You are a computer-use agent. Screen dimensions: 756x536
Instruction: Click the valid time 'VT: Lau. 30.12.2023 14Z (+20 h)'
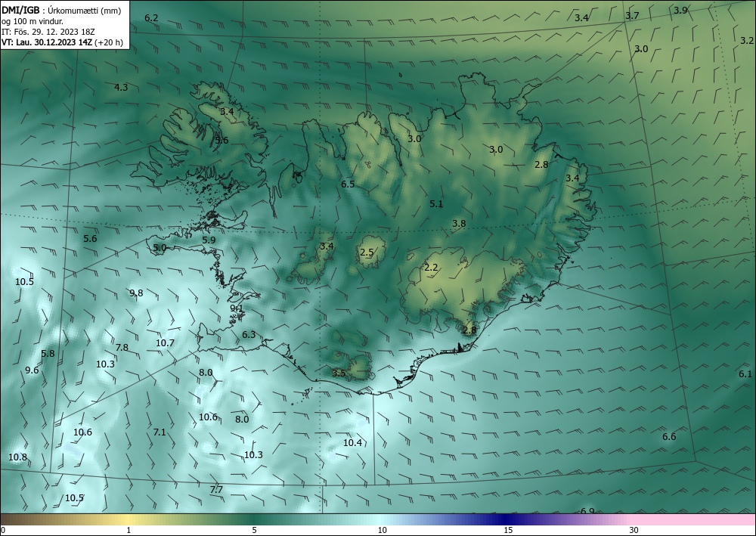click(62, 42)
